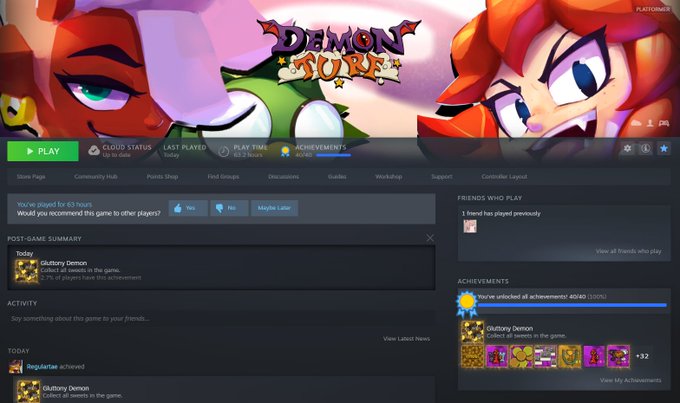Click the single-player icon on banner

click(650, 123)
